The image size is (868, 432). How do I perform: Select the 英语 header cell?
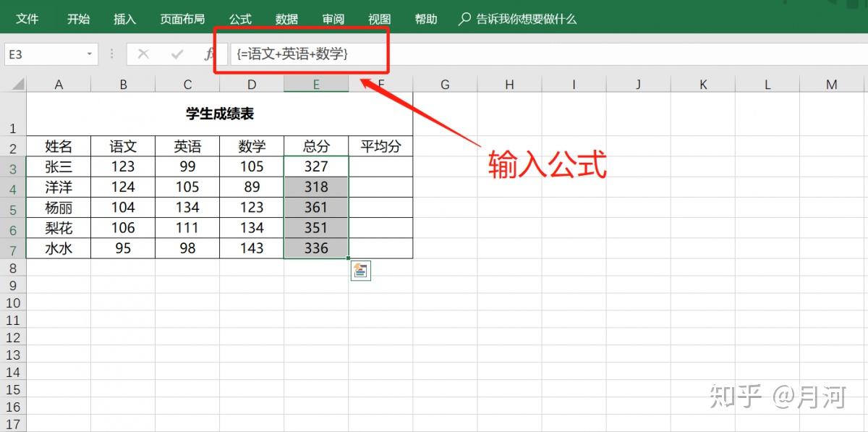(187, 146)
